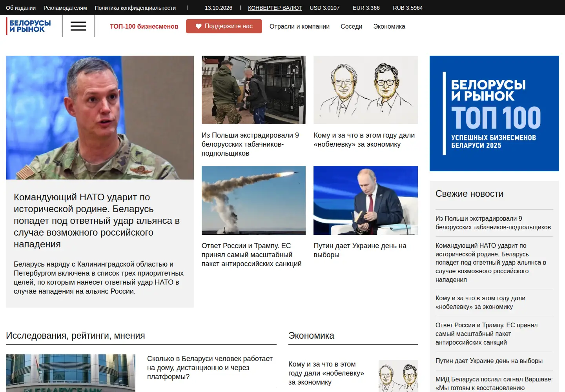565x392 pixels.
Task: Open Экономика section article about «нобелевку»
Action: click(326, 373)
